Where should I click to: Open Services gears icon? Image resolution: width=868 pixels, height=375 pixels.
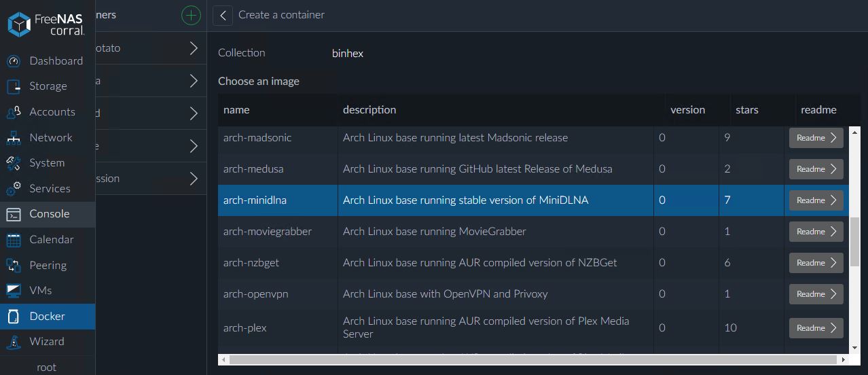point(14,188)
